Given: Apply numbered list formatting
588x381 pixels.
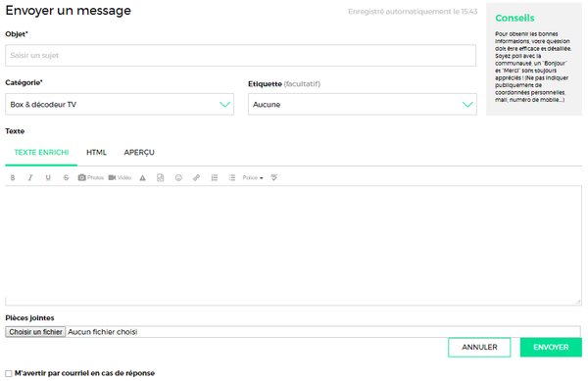Looking at the screenshot, I should pyautogui.click(x=214, y=178).
